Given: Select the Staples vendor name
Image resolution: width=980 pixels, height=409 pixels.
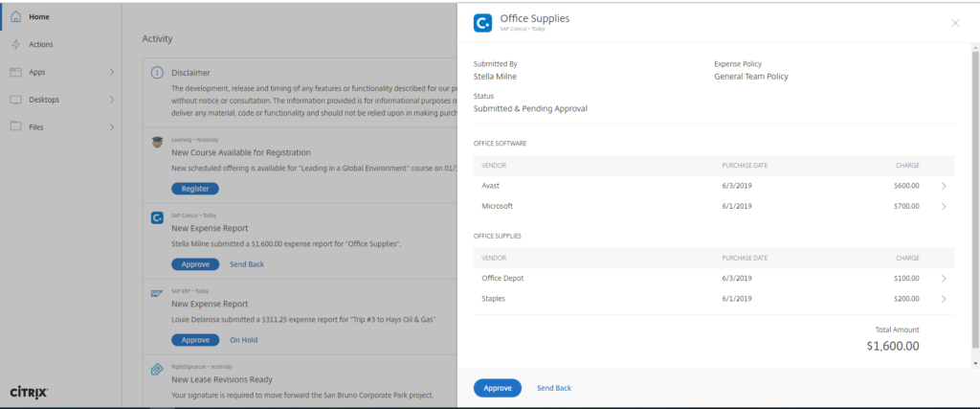Looking at the screenshot, I should 493,299.
